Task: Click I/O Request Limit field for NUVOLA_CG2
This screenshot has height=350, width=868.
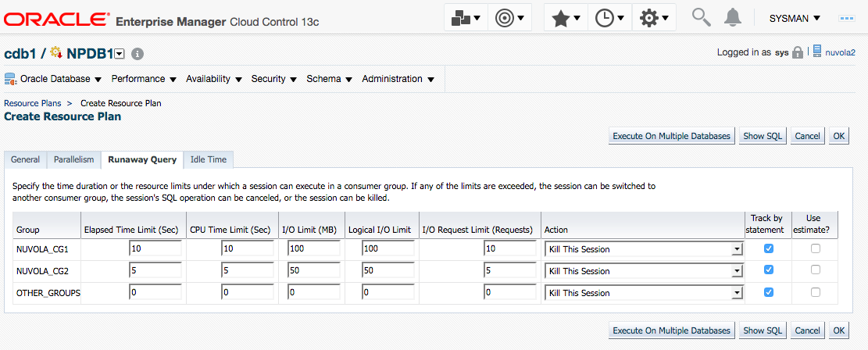Action: point(509,271)
